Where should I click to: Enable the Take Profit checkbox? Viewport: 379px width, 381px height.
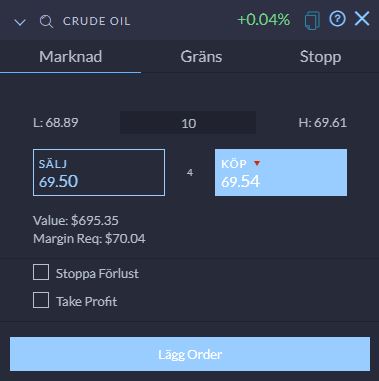[x=41, y=300]
